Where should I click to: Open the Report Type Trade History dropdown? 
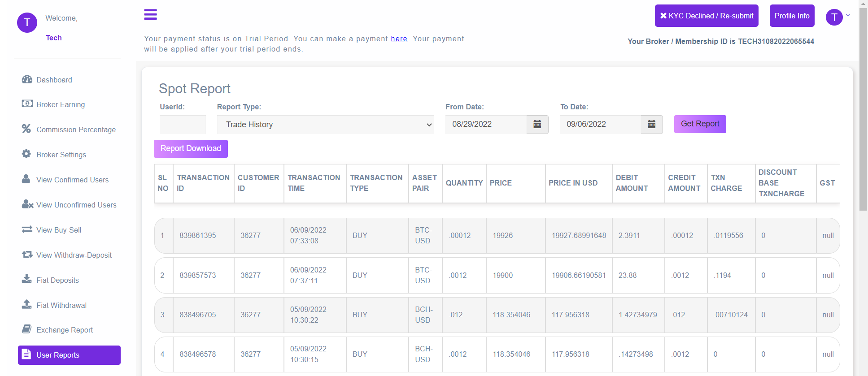pyautogui.click(x=326, y=125)
